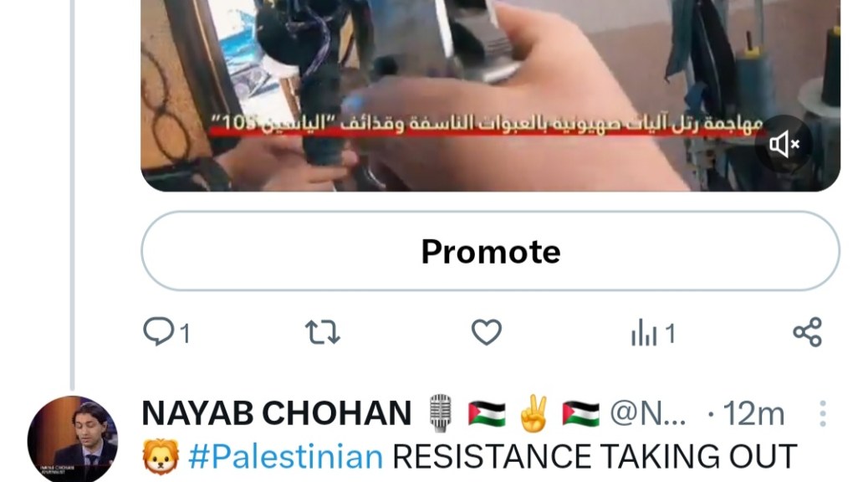Viewport: 868px width, 482px height.
Task: Click the microphone emoji next to the name
Action: 441,413
